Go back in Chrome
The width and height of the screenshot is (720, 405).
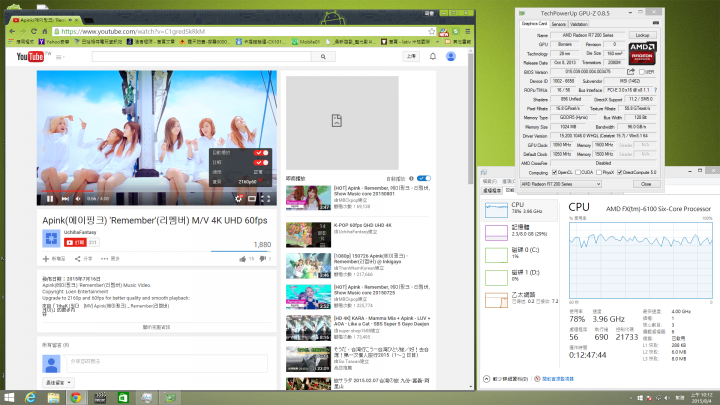coord(12,31)
